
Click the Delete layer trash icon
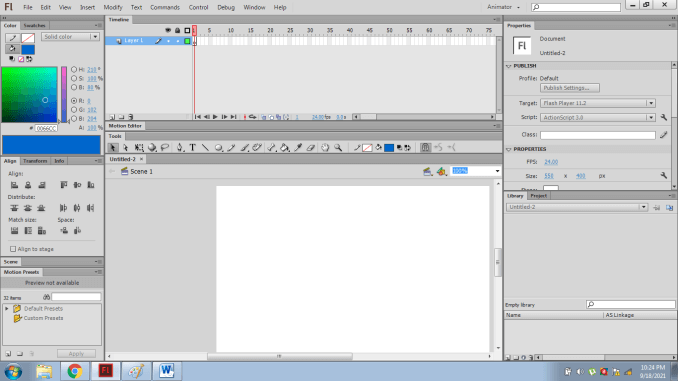click(x=131, y=117)
